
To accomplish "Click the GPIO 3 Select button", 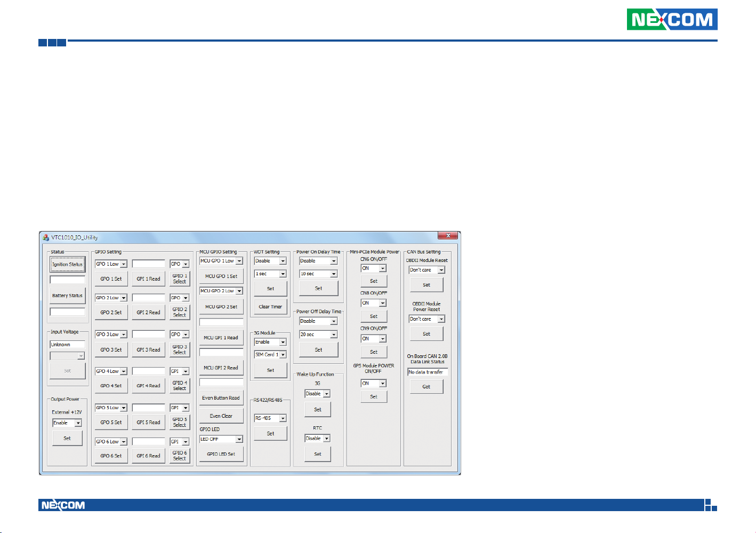I will click(x=180, y=349).
